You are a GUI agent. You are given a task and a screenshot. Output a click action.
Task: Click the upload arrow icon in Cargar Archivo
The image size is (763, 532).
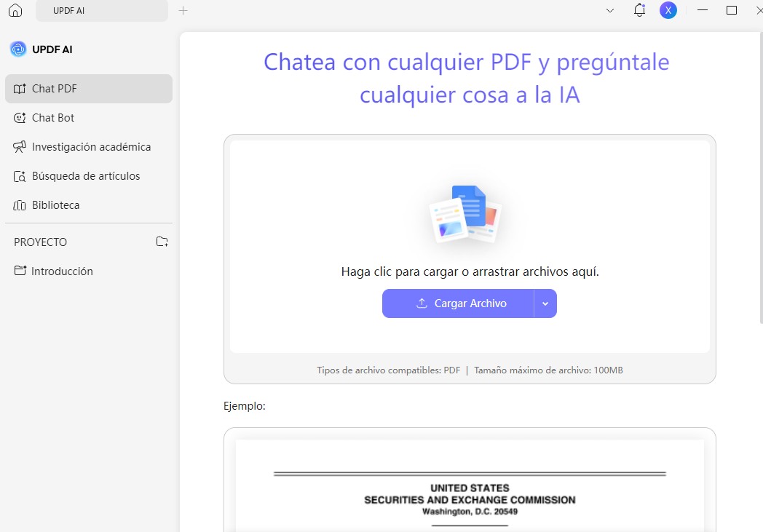(422, 303)
